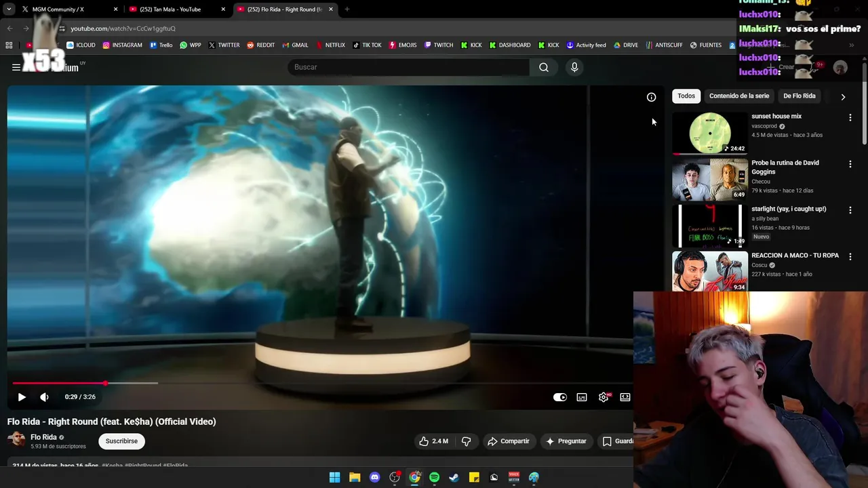Image resolution: width=868 pixels, height=488 pixels.
Task: Select the Todos filter chip
Action: (x=686, y=96)
